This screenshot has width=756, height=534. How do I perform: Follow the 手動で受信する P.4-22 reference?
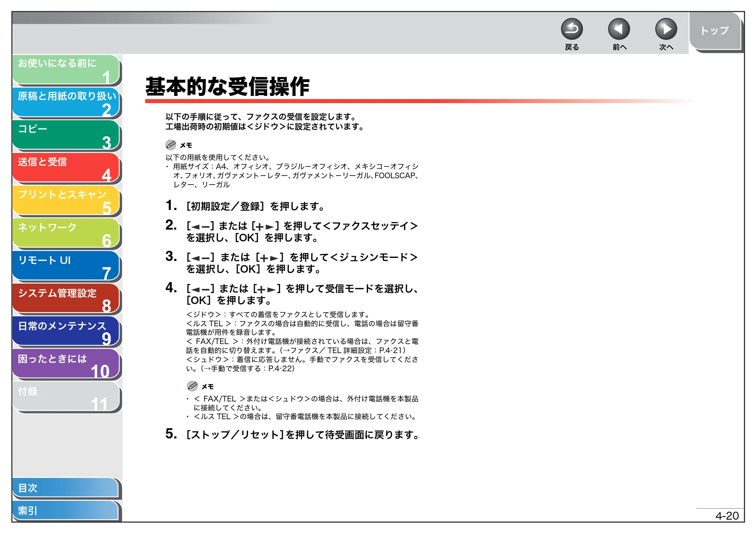tap(248, 369)
